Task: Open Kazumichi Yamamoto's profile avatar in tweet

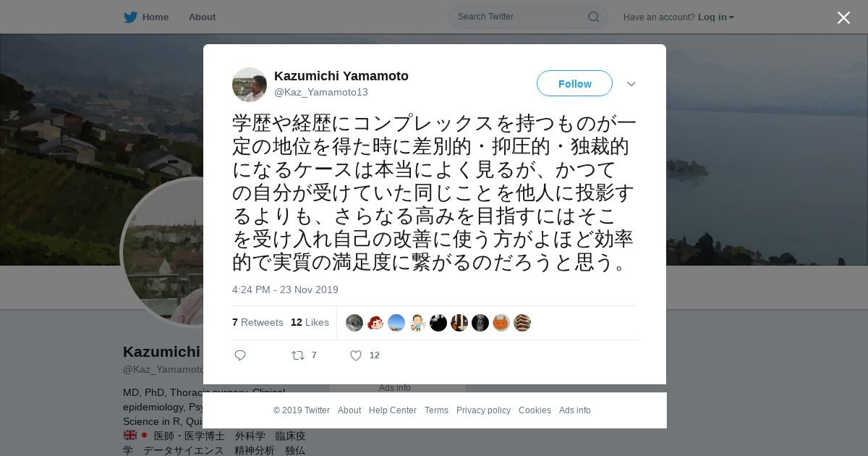Action: pyautogui.click(x=250, y=85)
